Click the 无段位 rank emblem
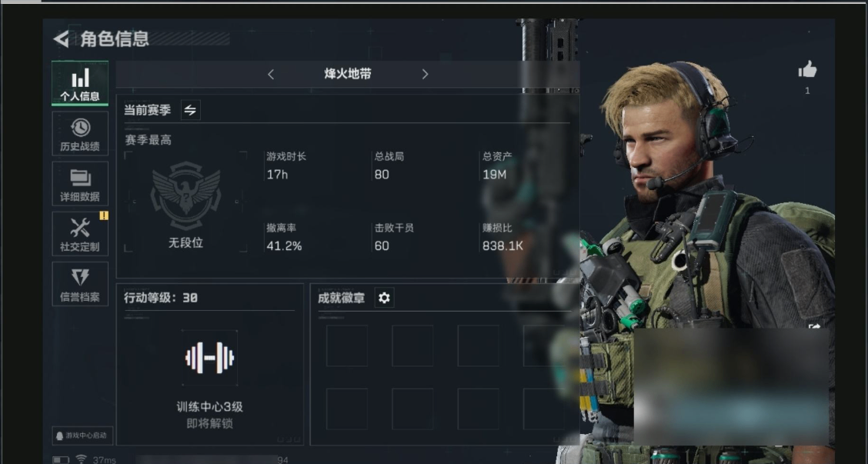This screenshot has height=464, width=868. [x=186, y=195]
